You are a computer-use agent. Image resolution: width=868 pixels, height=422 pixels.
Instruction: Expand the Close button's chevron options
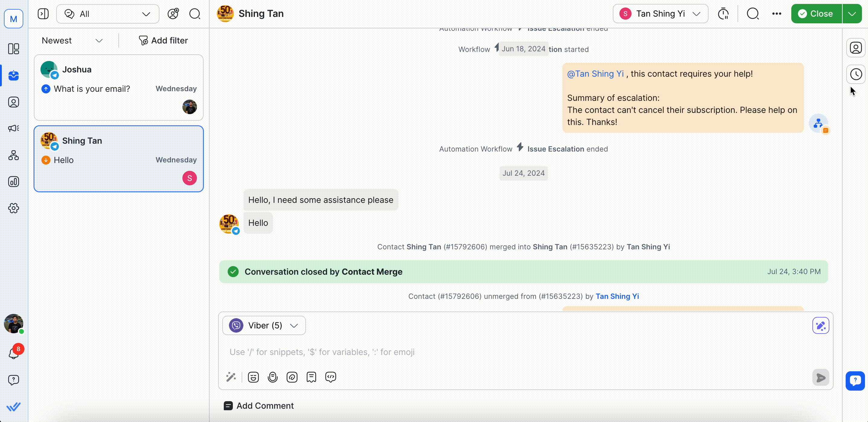tap(852, 14)
